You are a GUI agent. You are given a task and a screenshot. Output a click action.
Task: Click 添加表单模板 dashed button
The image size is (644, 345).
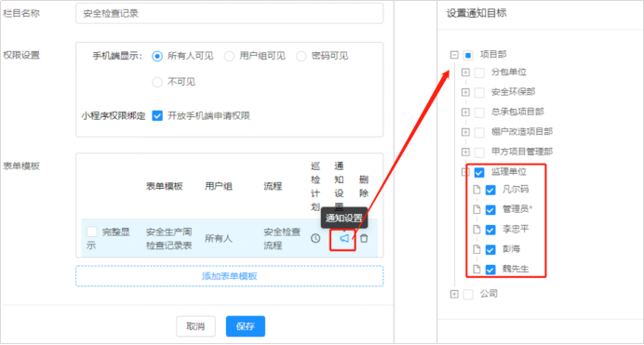click(229, 276)
